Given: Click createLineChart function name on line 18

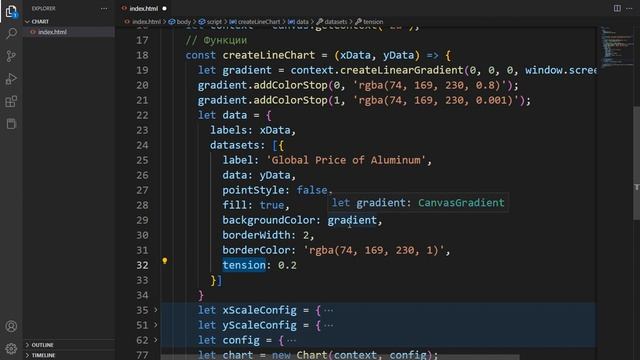Looking at the screenshot, I should coord(269,55).
